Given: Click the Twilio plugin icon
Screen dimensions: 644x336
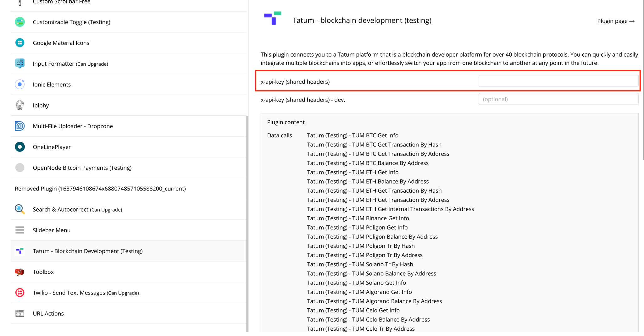Looking at the screenshot, I should tap(20, 293).
